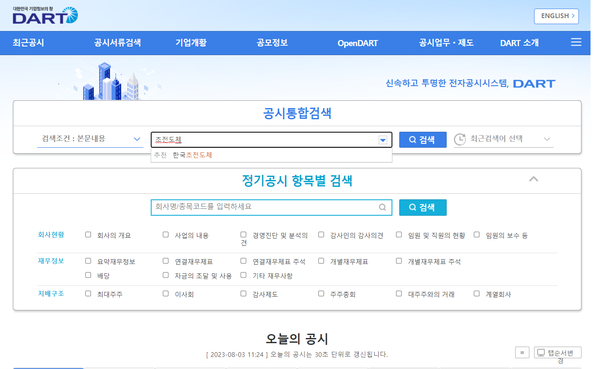
Task: Check 자금의 조달 및 사용 checkbox
Action: [x=166, y=275]
